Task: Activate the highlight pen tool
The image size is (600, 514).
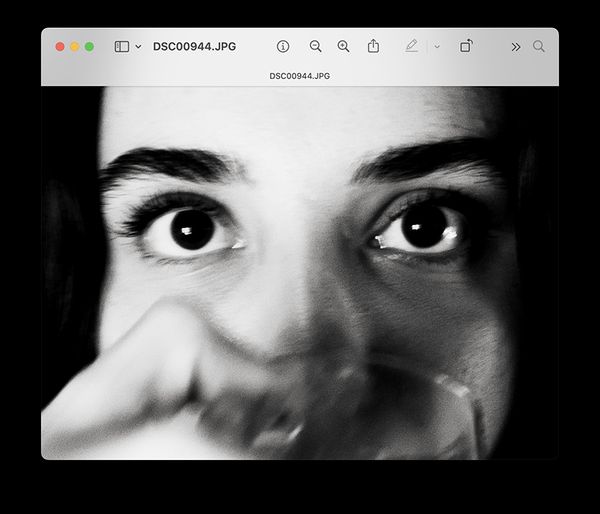Action: 411,47
